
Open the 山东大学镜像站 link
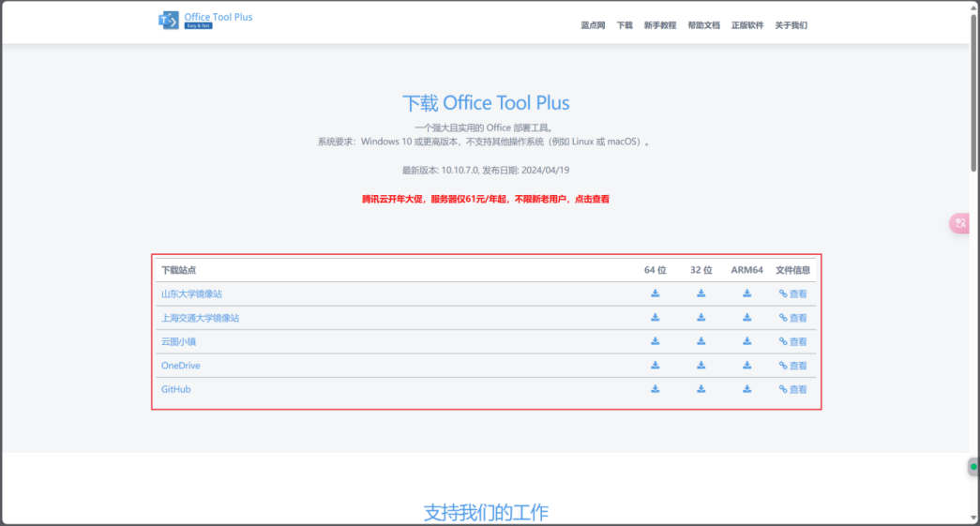pyautogui.click(x=191, y=294)
